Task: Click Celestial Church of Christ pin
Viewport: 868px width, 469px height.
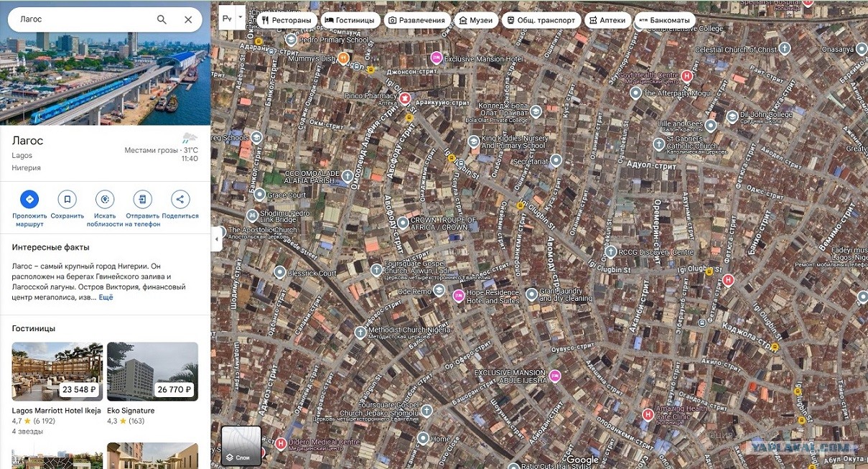Action: pyautogui.click(x=784, y=49)
